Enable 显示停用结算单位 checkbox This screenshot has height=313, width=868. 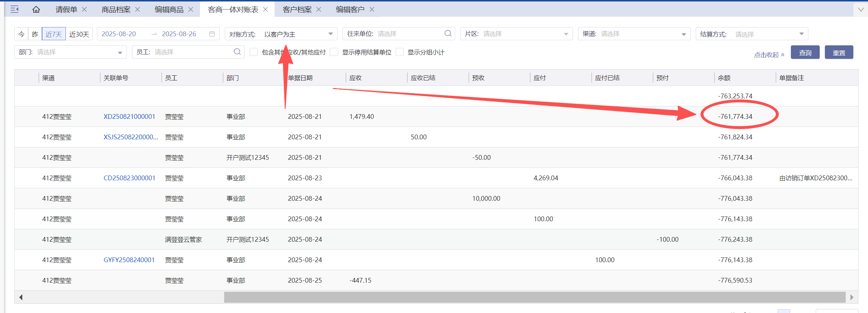point(334,52)
